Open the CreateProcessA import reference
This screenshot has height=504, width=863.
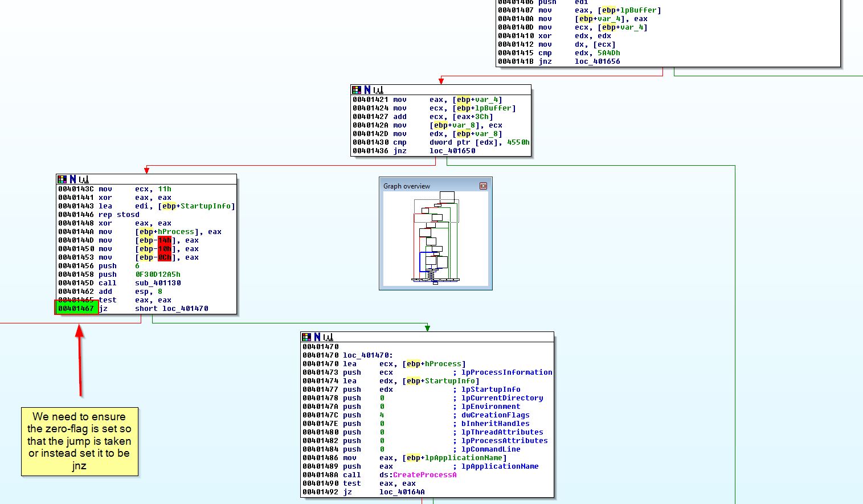pyautogui.click(x=424, y=475)
